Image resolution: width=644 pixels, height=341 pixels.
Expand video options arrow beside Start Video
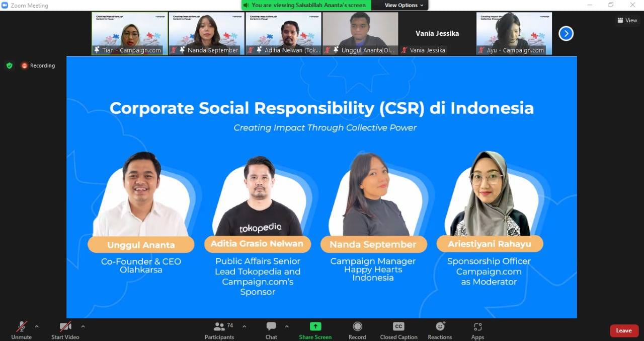[x=83, y=326]
